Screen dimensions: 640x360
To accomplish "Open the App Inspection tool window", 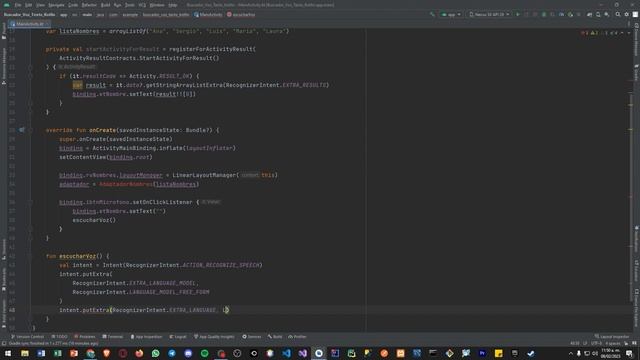I will click(146, 337).
